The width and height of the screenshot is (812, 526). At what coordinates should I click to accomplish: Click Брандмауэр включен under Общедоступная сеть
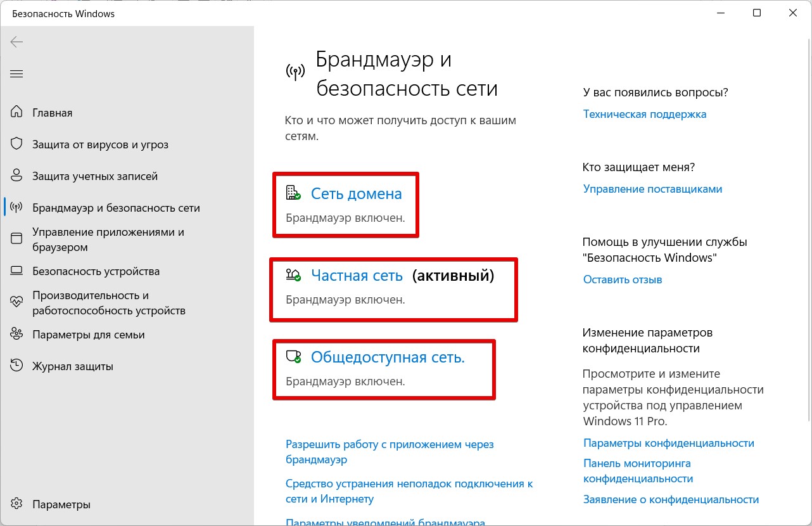tap(345, 382)
